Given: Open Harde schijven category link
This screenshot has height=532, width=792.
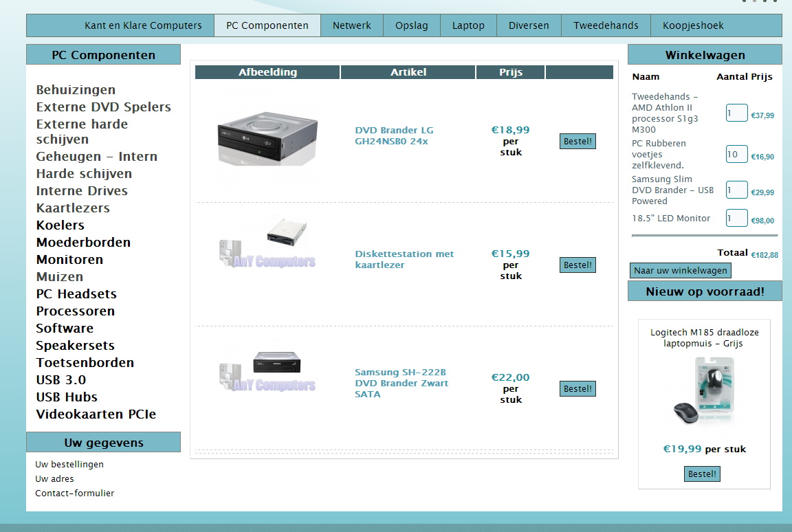Looking at the screenshot, I should [84, 174].
